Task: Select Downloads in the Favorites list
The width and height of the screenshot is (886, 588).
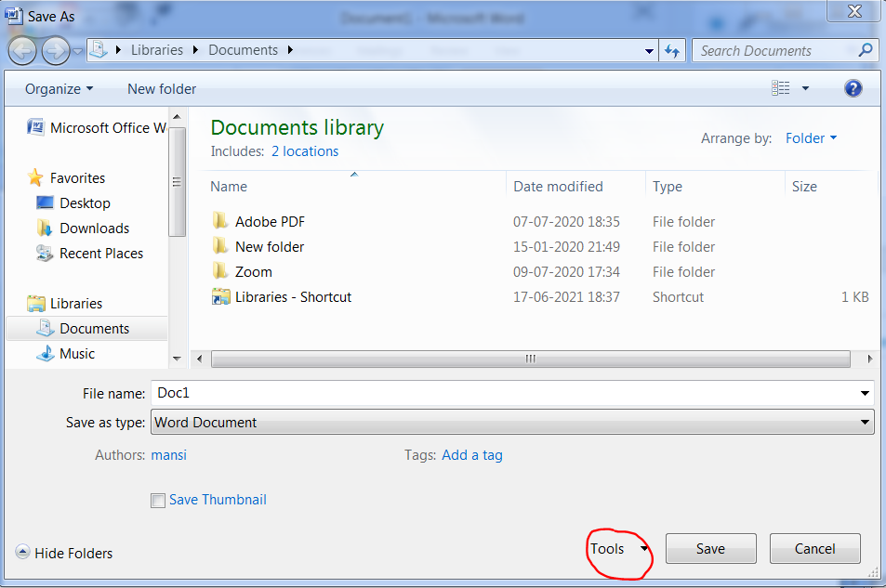Action: [94, 229]
